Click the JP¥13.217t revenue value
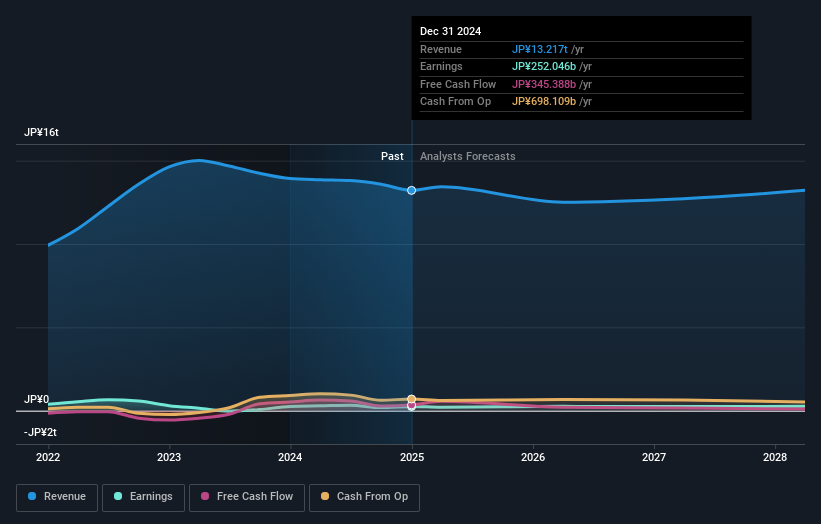This screenshot has width=821, height=524. (x=540, y=49)
